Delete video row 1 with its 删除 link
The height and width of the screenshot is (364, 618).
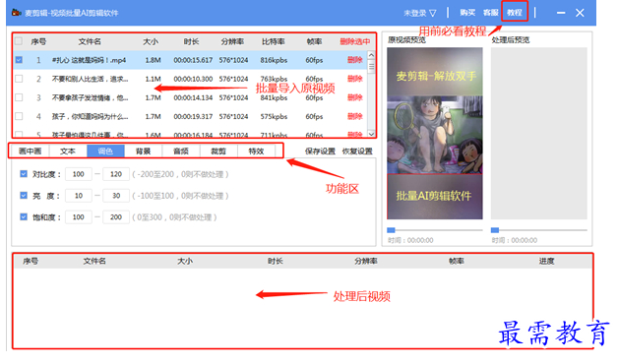pos(354,60)
